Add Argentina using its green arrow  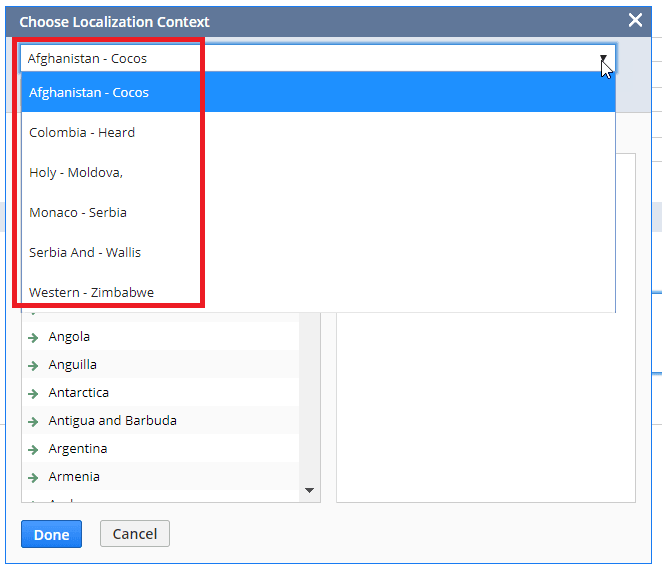[x=33, y=450]
